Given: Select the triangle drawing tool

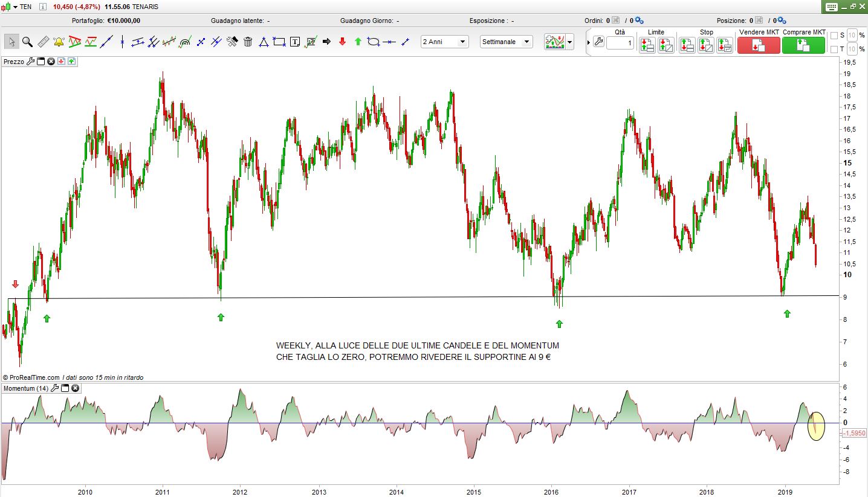Looking at the screenshot, I should click(264, 42).
